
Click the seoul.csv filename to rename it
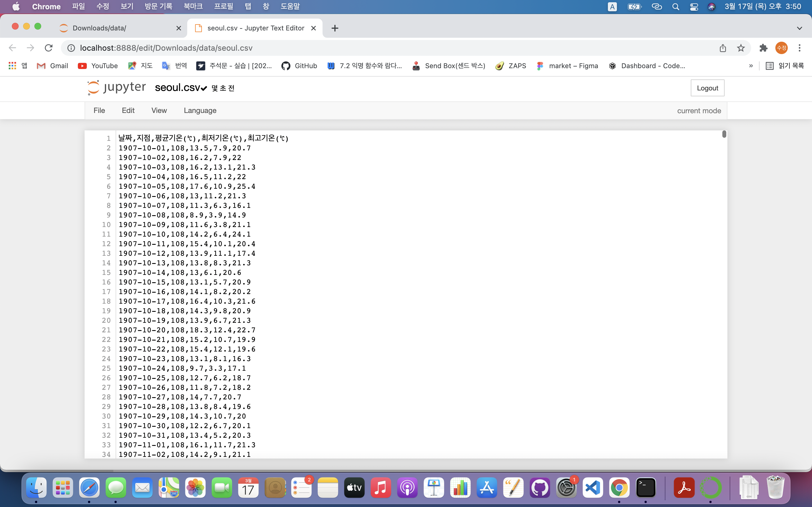[x=177, y=88]
